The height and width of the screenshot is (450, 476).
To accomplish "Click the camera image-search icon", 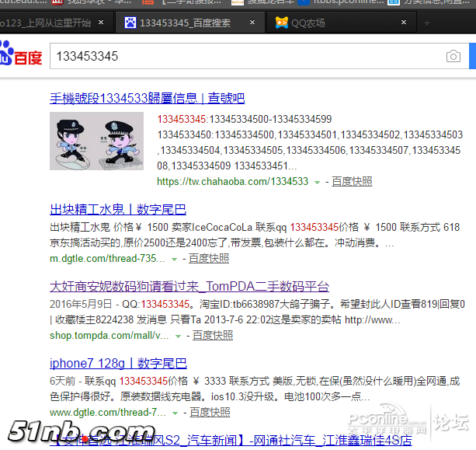I will tap(453, 56).
